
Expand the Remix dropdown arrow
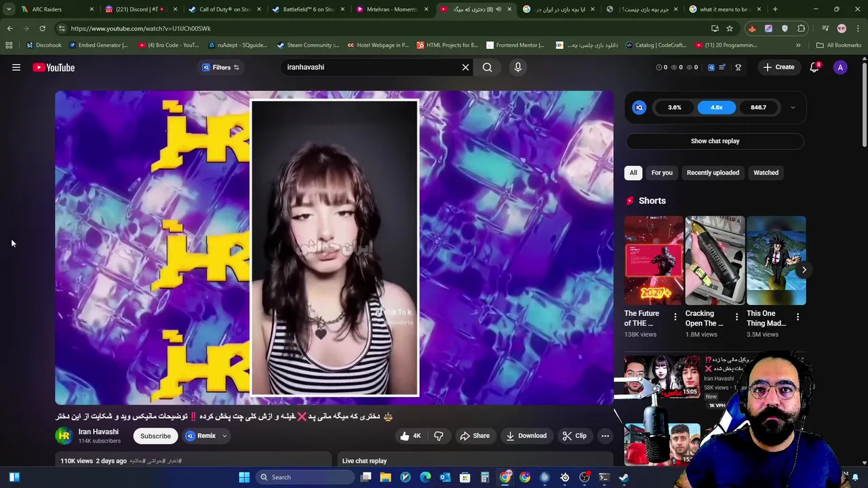(224, 436)
